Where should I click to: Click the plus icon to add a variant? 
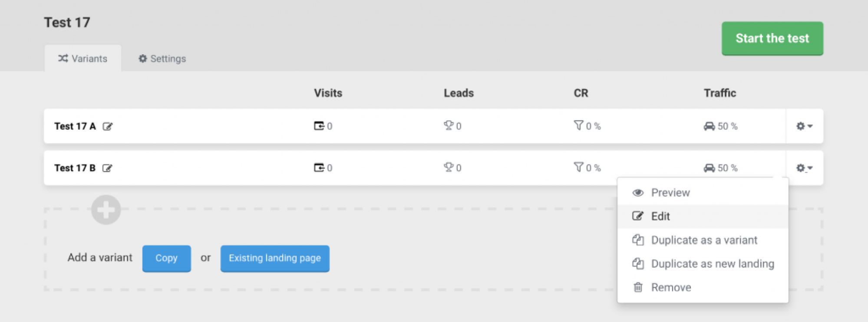click(106, 209)
